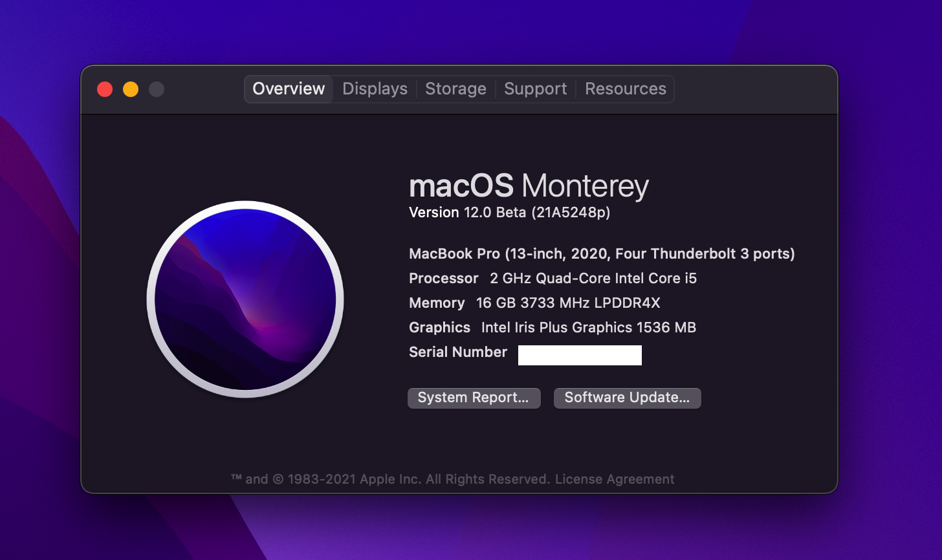Click the macOS Monterey title text
Screen dimensions: 942x560
529,186
